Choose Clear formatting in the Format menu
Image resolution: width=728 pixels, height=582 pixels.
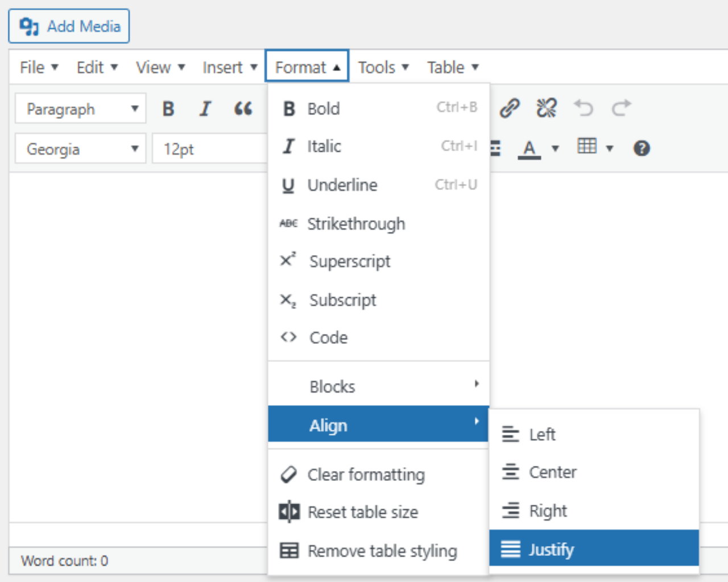366,475
